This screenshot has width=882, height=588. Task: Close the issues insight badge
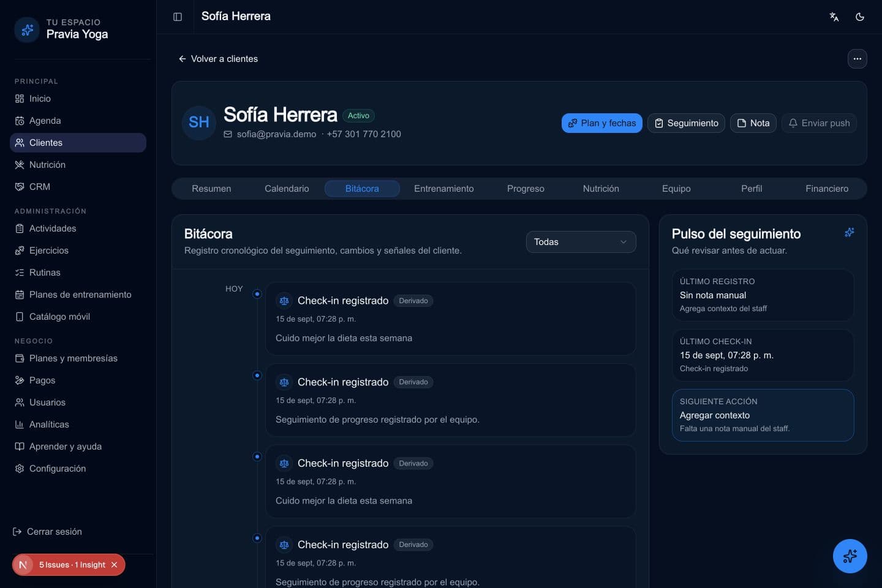[114, 565]
